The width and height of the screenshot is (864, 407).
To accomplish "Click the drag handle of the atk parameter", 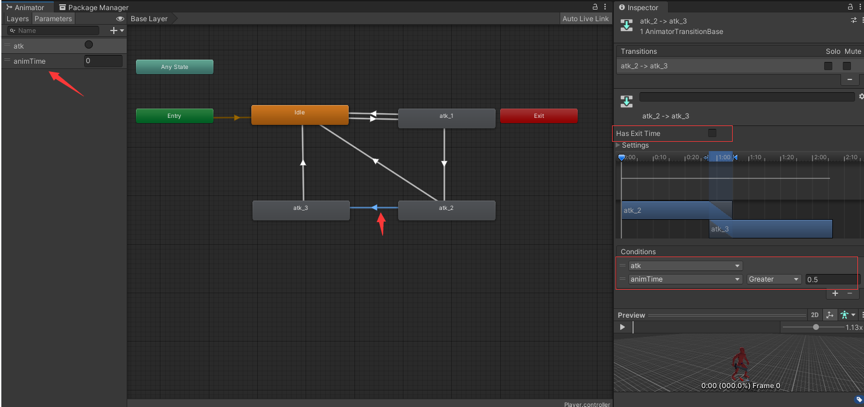I will pos(7,46).
